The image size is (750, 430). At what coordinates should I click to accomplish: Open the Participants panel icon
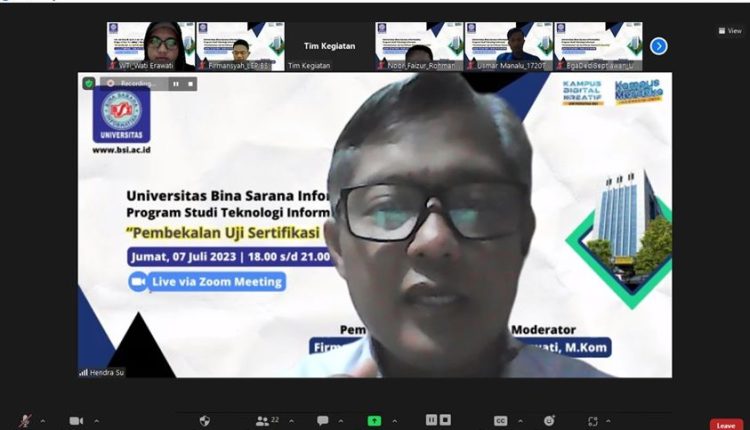[x=262, y=421]
